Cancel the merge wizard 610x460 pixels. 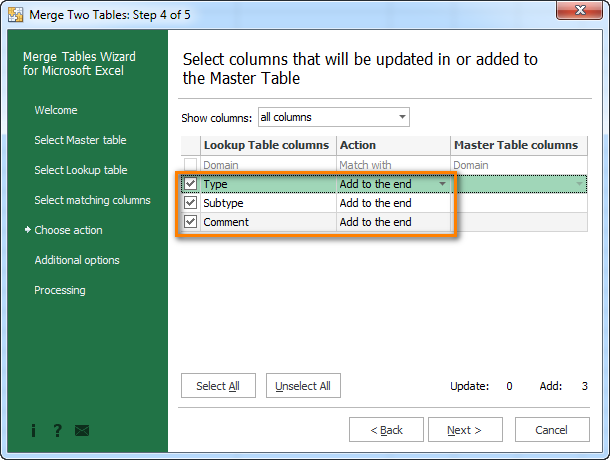(551, 430)
